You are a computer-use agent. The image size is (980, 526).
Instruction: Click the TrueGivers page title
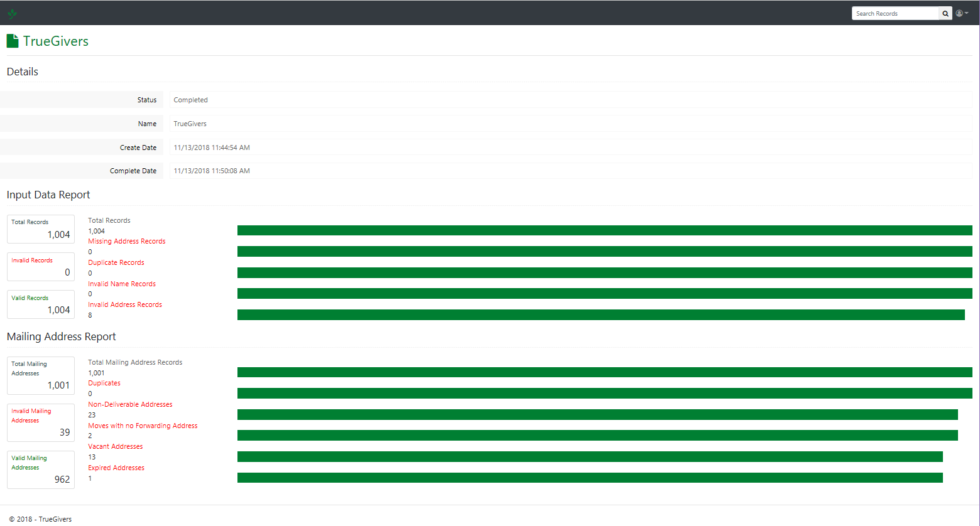56,41
